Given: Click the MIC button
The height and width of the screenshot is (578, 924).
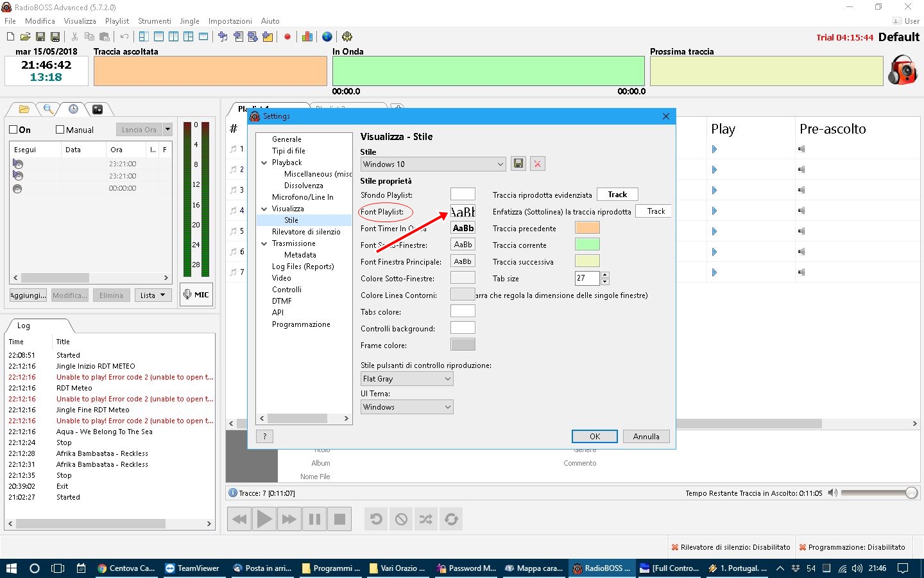Looking at the screenshot, I should (x=196, y=294).
